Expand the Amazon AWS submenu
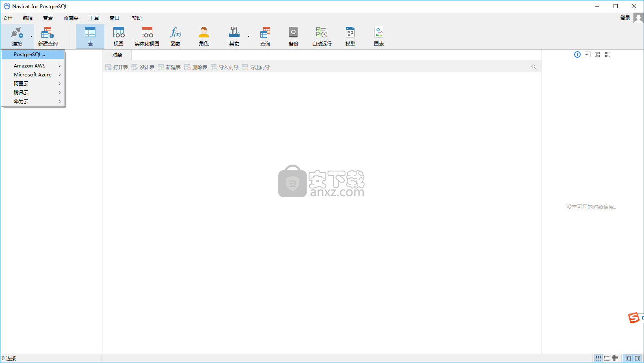This screenshot has height=363, width=644. [x=33, y=66]
